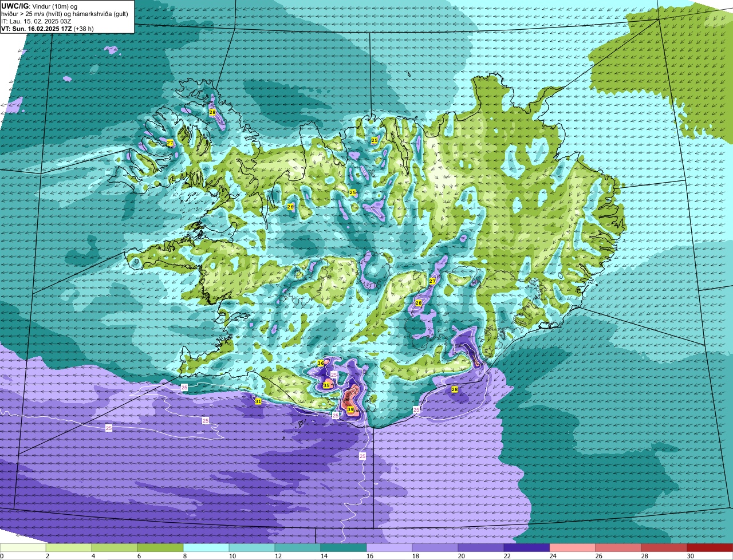
Task: Select the title line 'UWC/IG: Vindur (10m) og'
Action: (x=40, y=6)
